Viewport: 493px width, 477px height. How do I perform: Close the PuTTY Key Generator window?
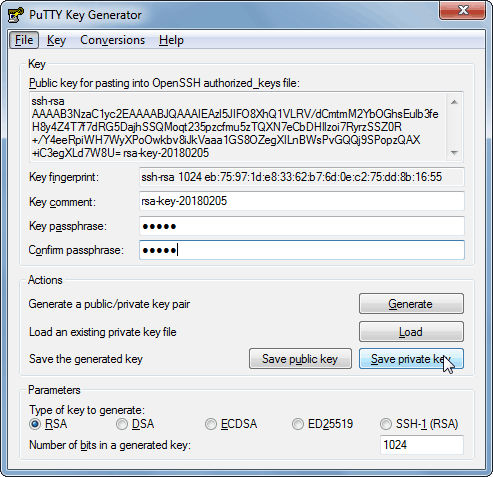pyautogui.click(x=463, y=10)
